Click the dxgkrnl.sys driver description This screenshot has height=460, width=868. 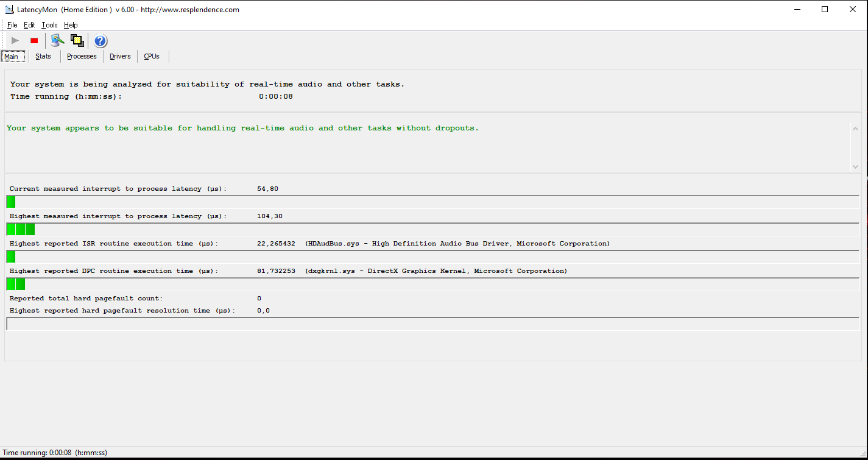(x=436, y=271)
